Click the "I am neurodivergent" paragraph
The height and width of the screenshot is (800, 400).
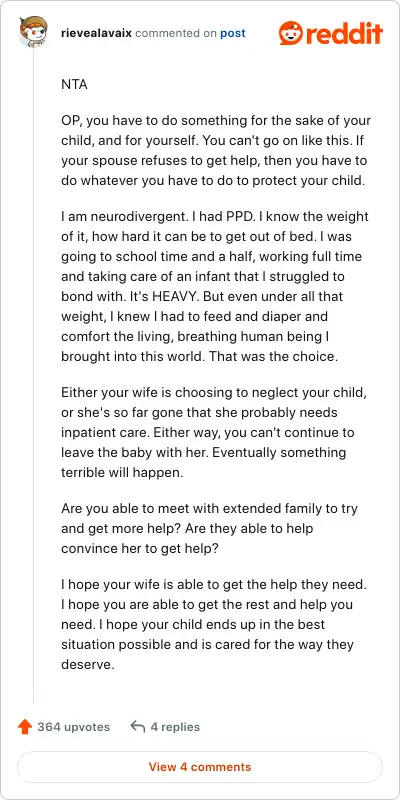pyautogui.click(x=215, y=287)
